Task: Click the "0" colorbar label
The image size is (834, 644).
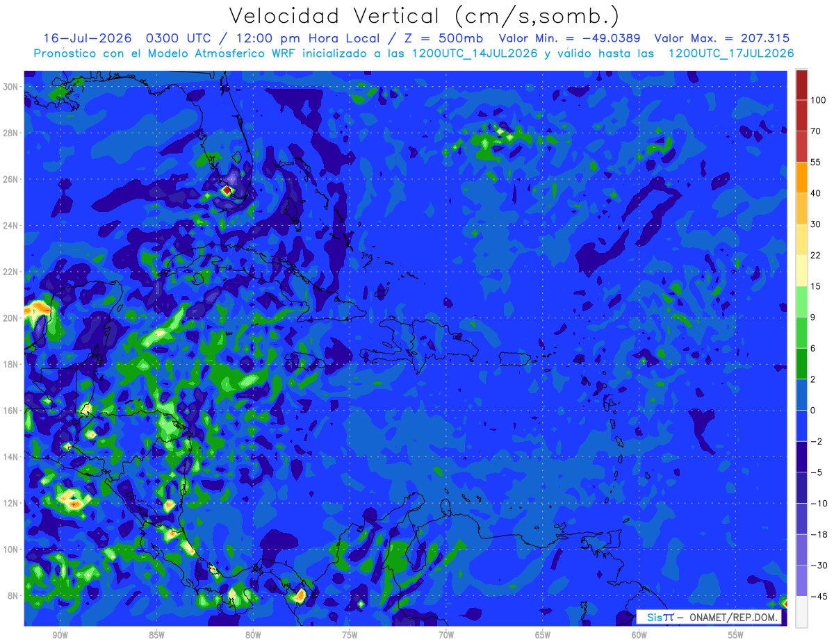Action: pyautogui.click(x=814, y=411)
